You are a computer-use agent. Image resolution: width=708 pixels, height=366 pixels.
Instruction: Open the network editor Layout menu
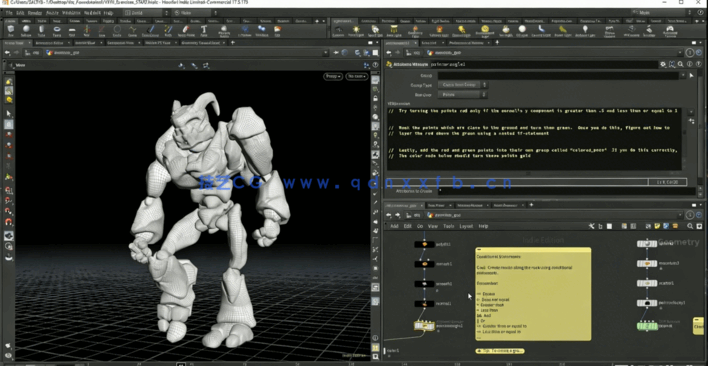(x=466, y=226)
